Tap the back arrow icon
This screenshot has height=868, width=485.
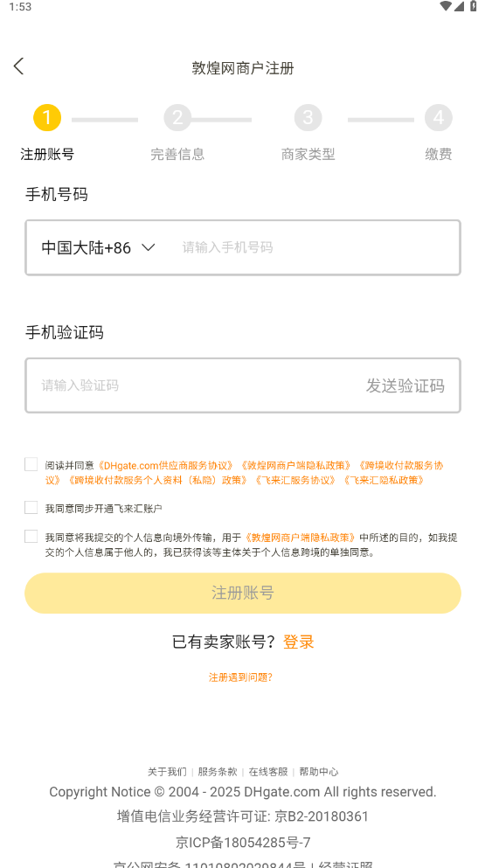[19, 66]
